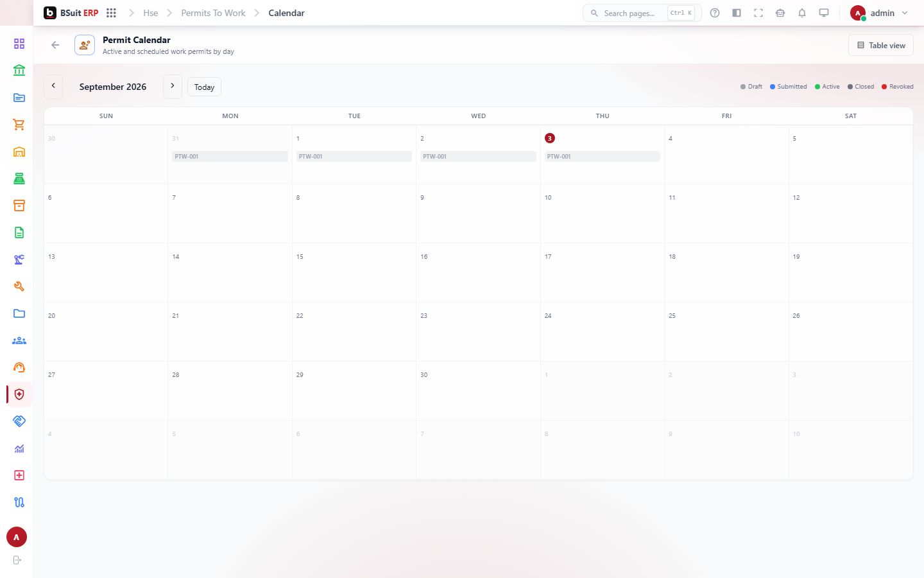Focus the Search pages field
The height and width of the screenshot is (578, 924).
pos(642,13)
